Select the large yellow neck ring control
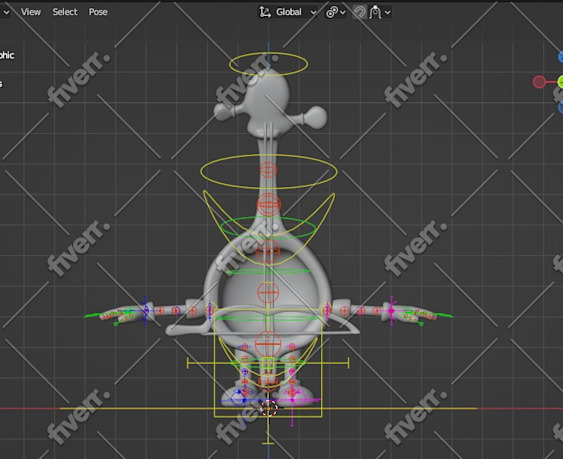Viewport: 563px width, 459px height. pyautogui.click(x=269, y=172)
